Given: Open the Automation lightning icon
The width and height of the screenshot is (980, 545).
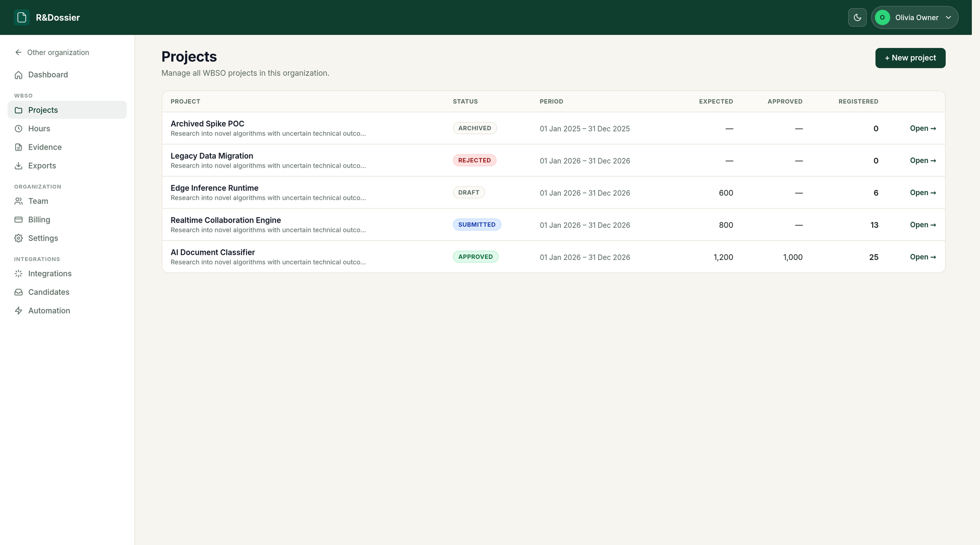Looking at the screenshot, I should [18, 311].
